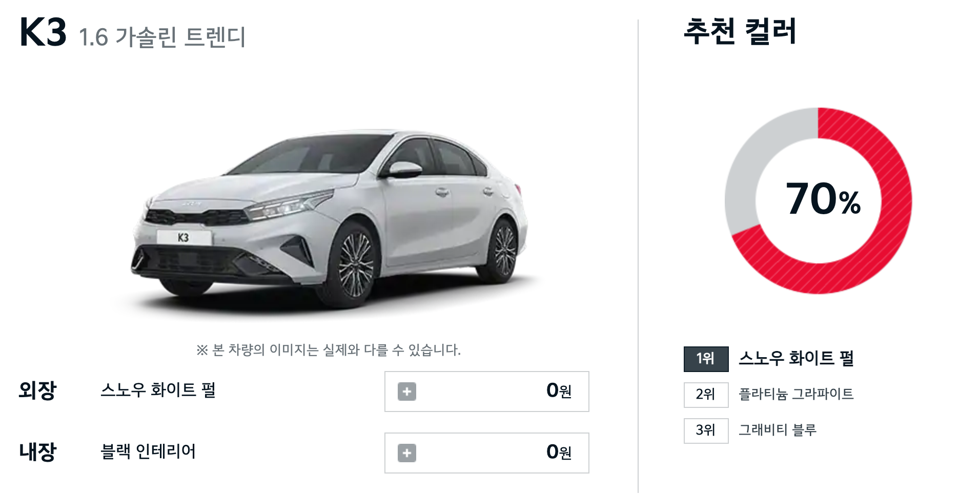Select the 3위 rank badge
Screen dimensions: 980x494
tap(706, 430)
